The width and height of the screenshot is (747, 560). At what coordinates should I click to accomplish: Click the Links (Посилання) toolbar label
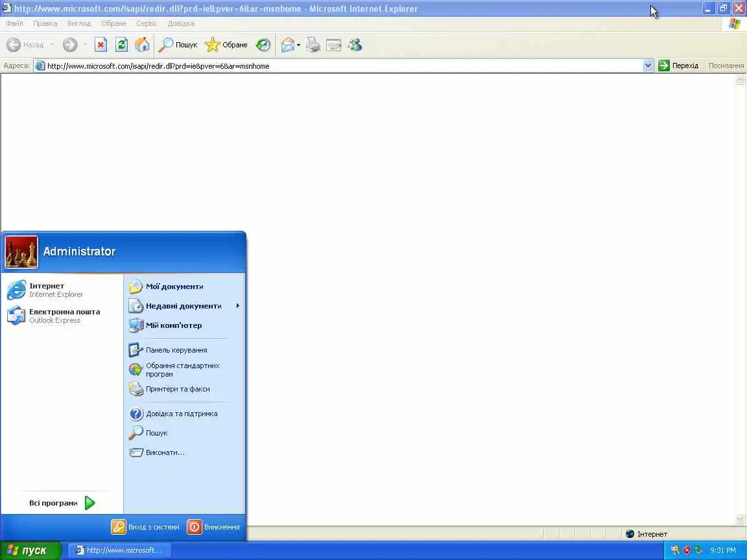point(726,65)
